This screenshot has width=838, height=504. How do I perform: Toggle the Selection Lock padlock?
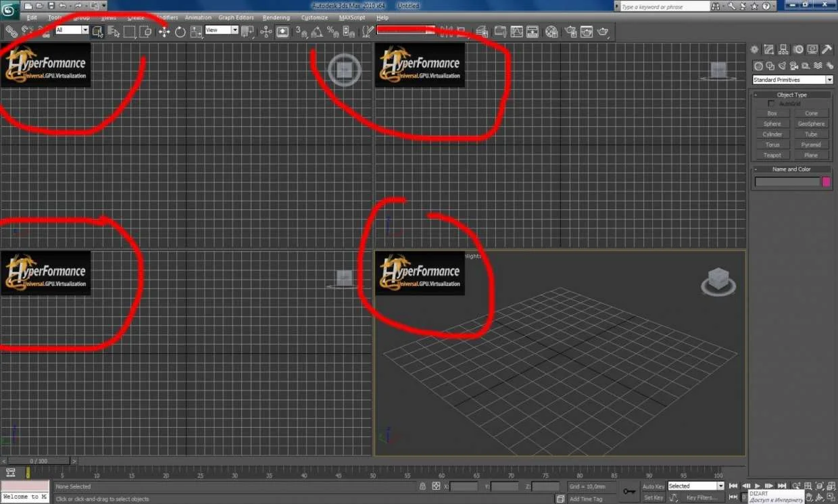(x=422, y=486)
